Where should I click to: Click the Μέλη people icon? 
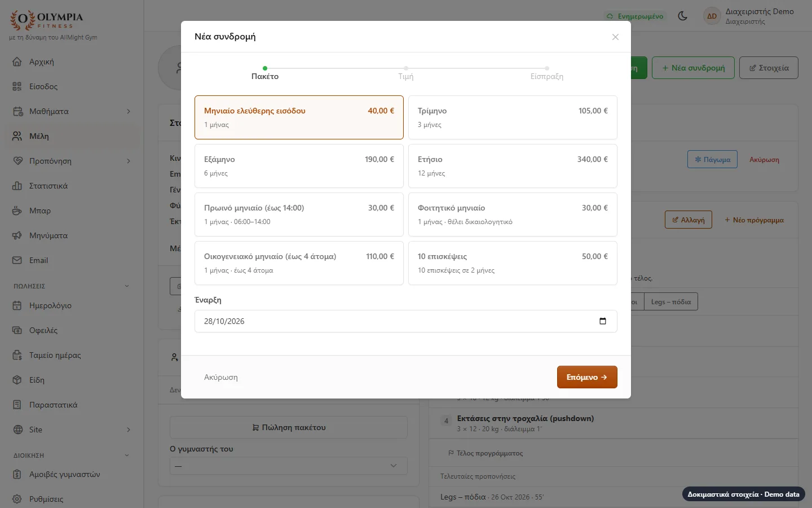17,136
